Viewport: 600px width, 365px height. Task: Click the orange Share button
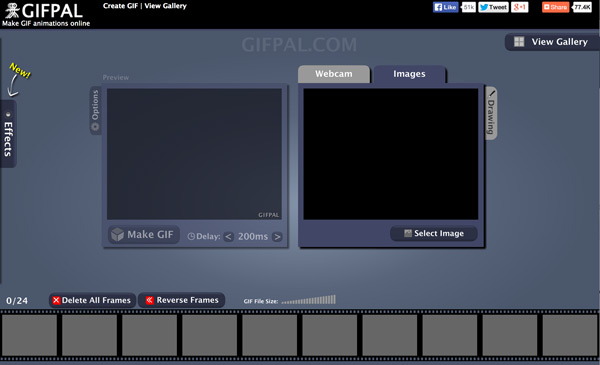pyautogui.click(x=555, y=7)
